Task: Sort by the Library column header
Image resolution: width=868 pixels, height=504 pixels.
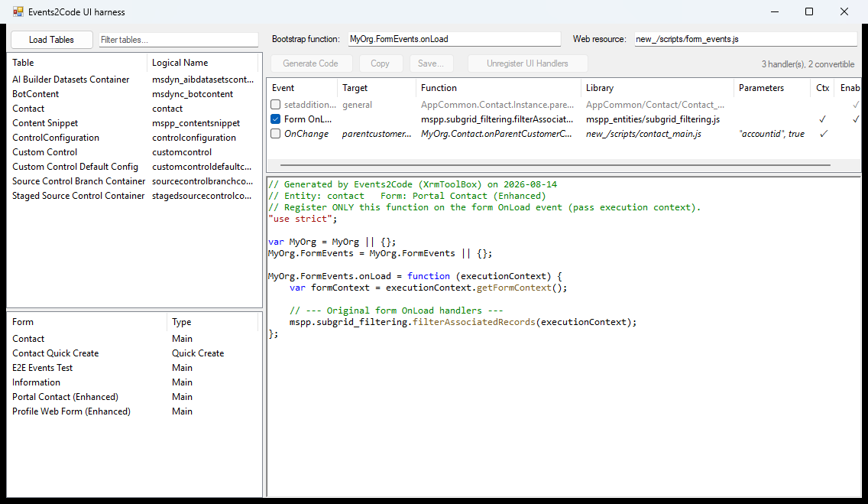Action: pos(658,88)
